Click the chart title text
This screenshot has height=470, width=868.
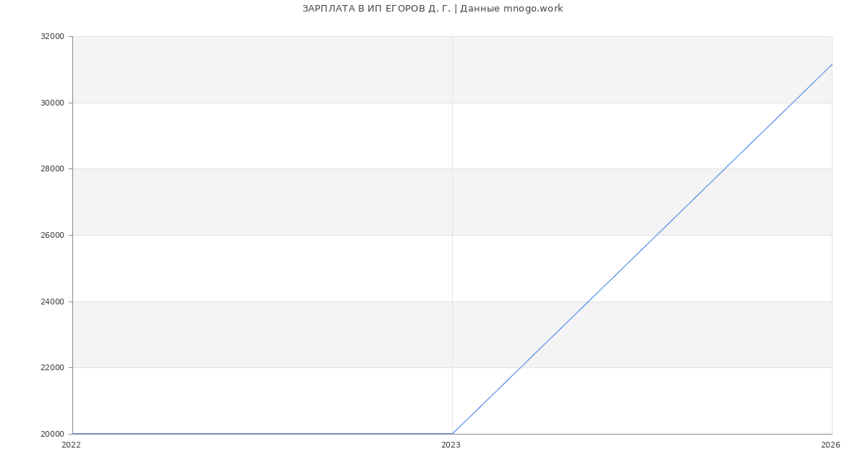click(x=432, y=9)
